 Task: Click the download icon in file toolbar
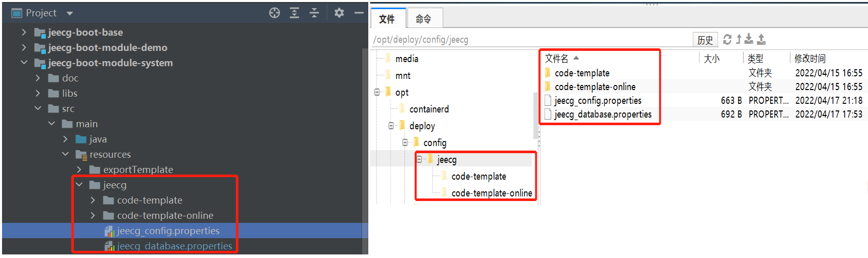click(x=749, y=39)
